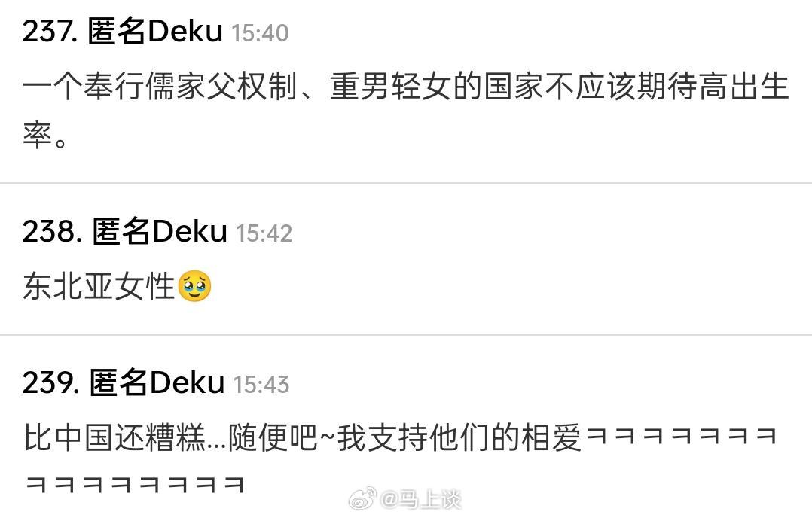Click the Weibo logo watermark icon
The height and width of the screenshot is (518, 812).
[x=363, y=498]
